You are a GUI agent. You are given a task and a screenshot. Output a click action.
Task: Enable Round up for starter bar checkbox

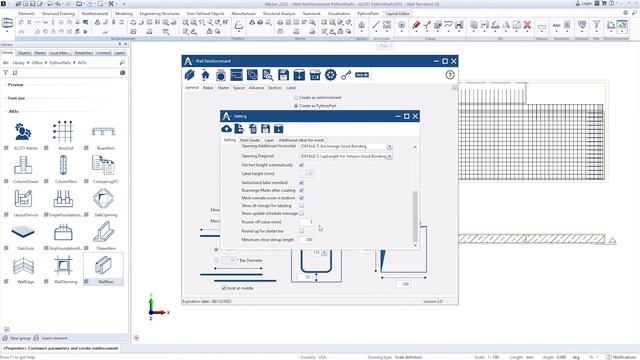click(301, 231)
